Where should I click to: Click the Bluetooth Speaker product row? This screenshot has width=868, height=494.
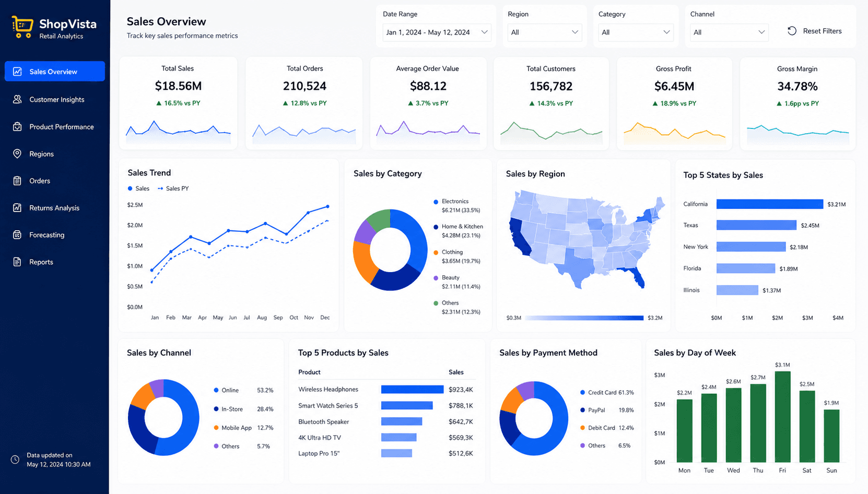coord(385,421)
